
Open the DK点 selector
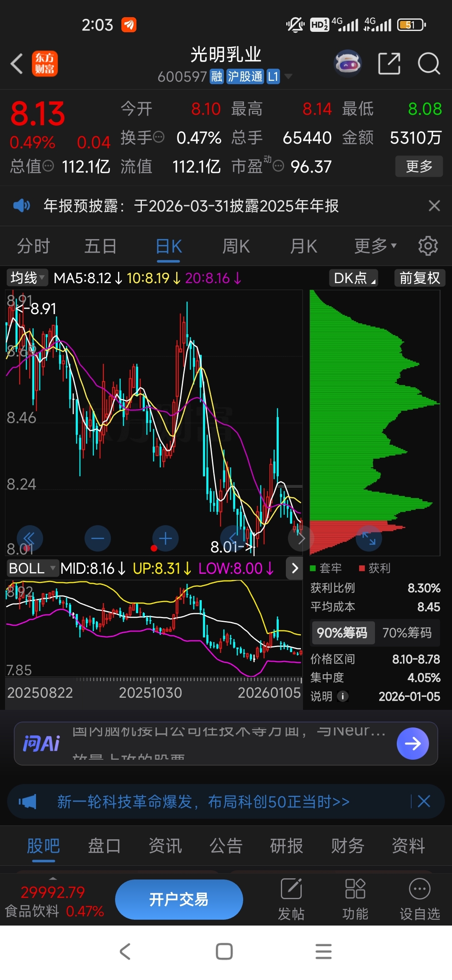tap(354, 278)
